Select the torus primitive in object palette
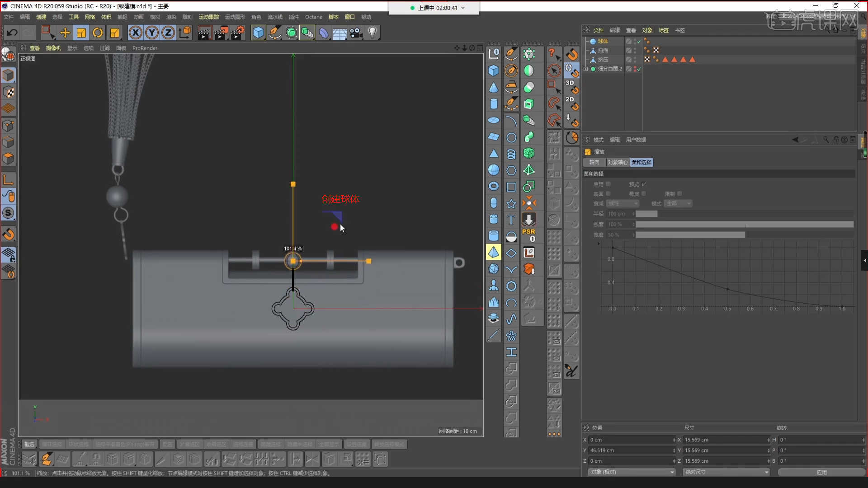868x488 pixels. click(494, 186)
